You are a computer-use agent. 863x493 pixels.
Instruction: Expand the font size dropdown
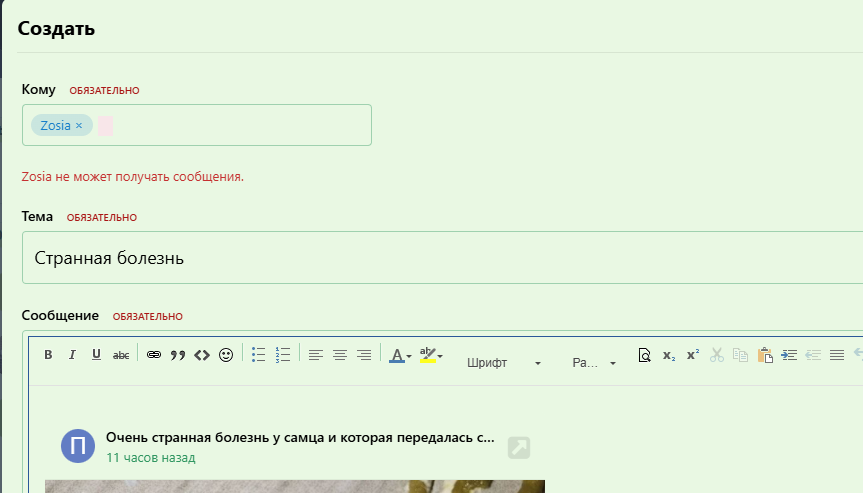coord(594,363)
